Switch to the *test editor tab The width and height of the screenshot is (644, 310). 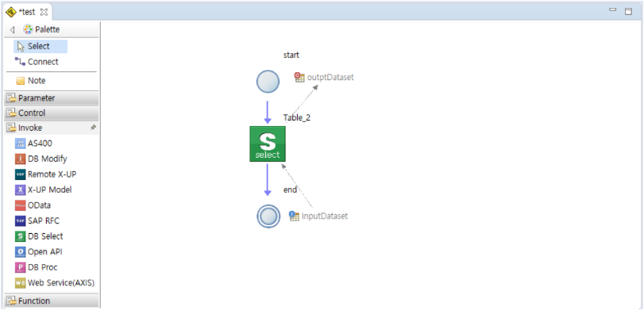(27, 13)
